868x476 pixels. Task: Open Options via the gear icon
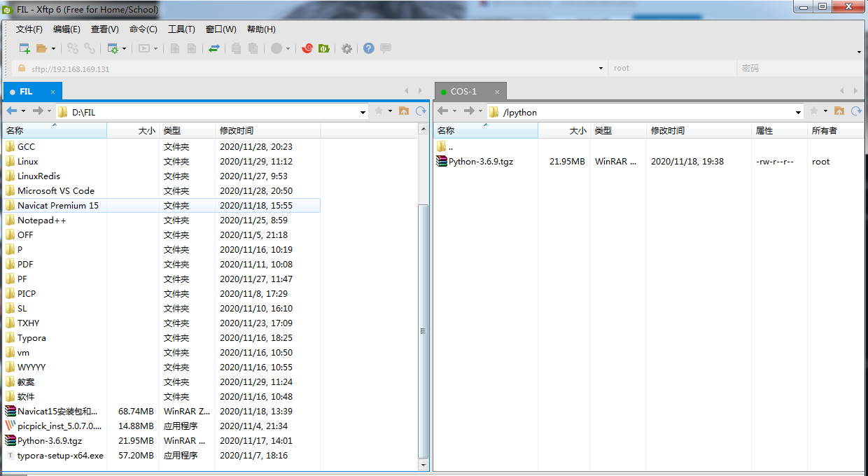click(346, 48)
